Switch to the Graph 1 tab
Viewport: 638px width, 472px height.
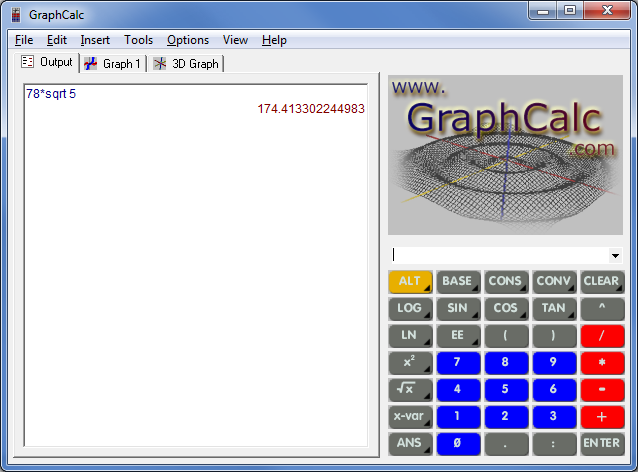click(x=113, y=64)
